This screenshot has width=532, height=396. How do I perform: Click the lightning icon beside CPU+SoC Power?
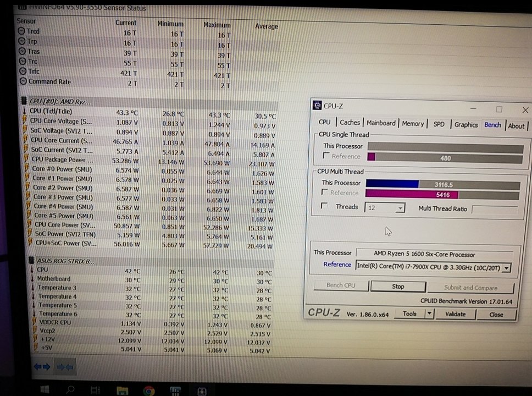[x=30, y=243]
